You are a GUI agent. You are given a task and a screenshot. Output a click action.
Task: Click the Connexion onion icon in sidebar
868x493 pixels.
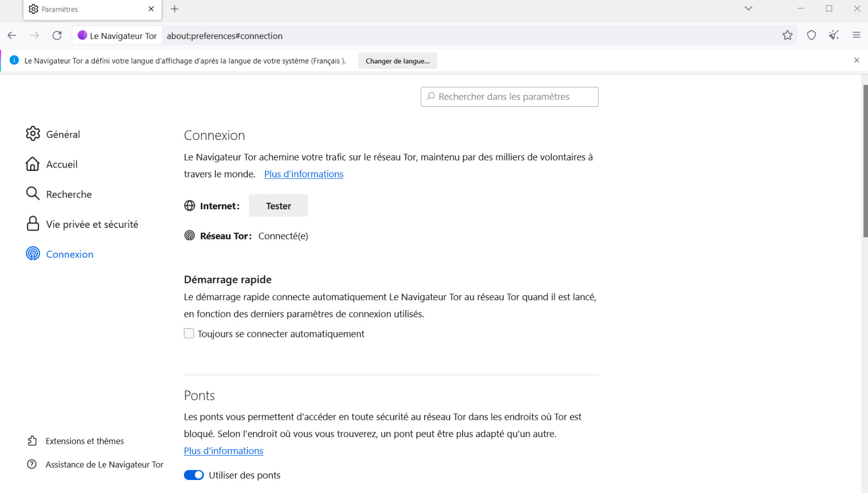point(33,253)
